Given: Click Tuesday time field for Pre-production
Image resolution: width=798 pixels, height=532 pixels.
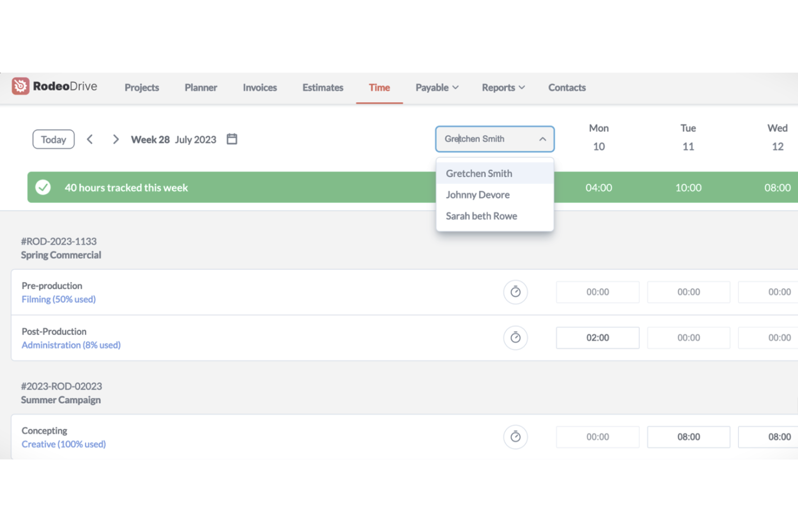Looking at the screenshot, I should click(x=689, y=292).
